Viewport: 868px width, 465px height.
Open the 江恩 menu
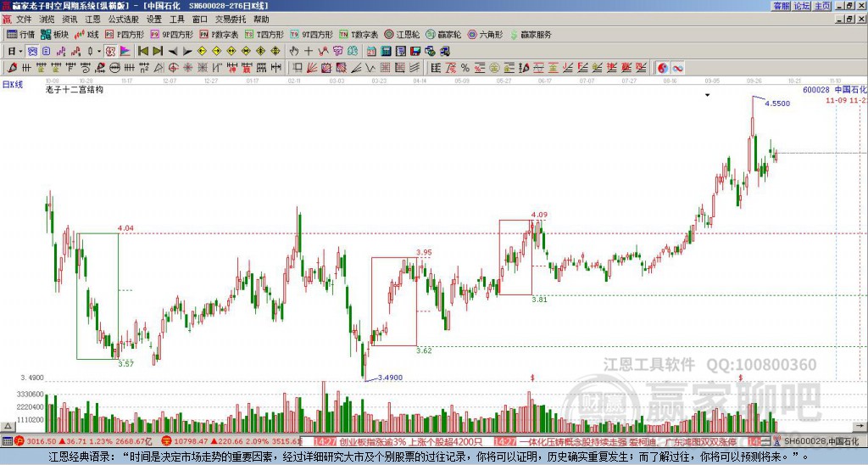click(92, 20)
